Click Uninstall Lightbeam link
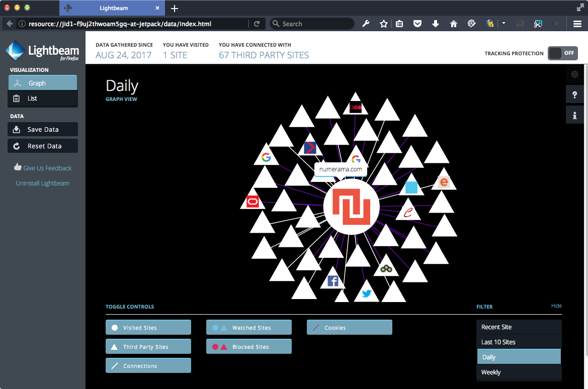588x389 pixels. coord(43,183)
